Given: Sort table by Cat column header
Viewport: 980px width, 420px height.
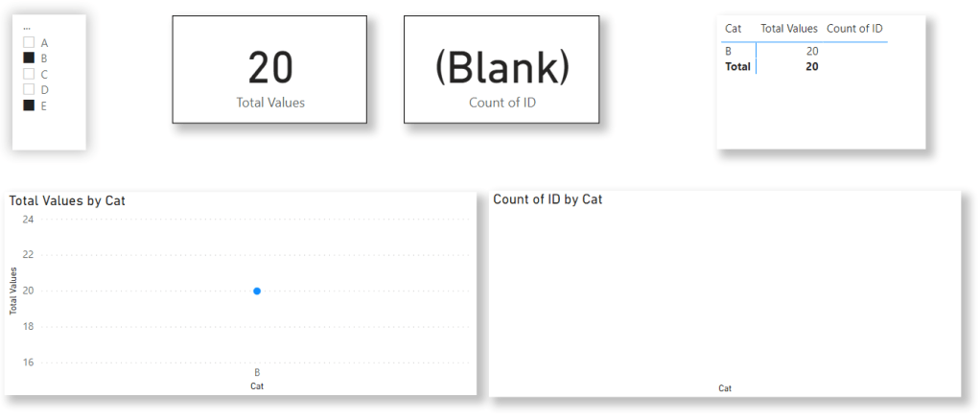Looking at the screenshot, I should [x=734, y=29].
